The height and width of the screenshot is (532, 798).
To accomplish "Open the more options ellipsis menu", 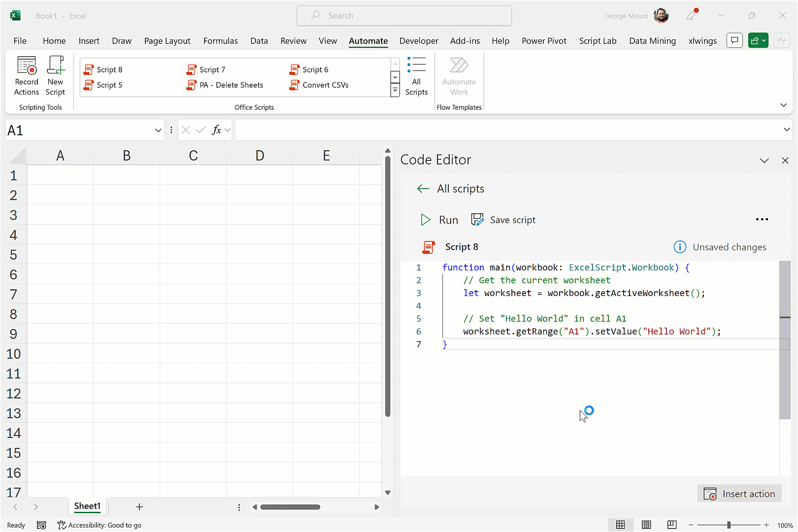I will click(762, 220).
